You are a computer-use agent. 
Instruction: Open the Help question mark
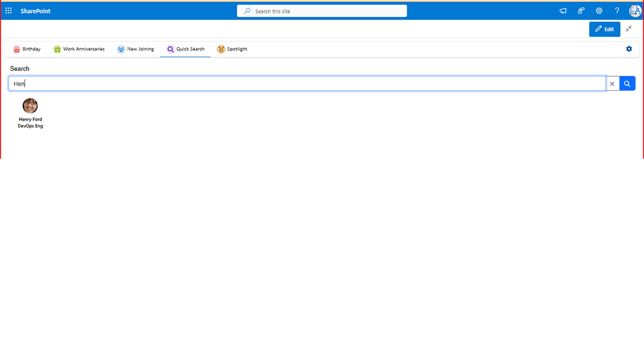point(617,10)
